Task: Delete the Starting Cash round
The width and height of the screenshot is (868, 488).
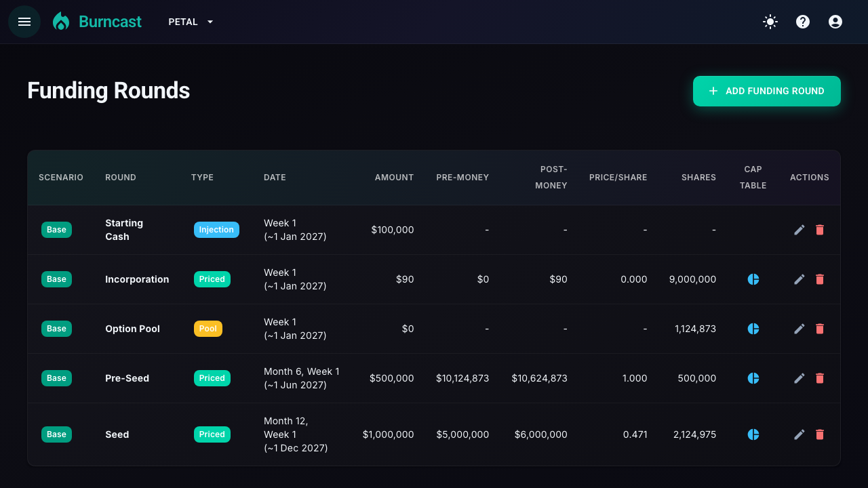Action: [820, 230]
